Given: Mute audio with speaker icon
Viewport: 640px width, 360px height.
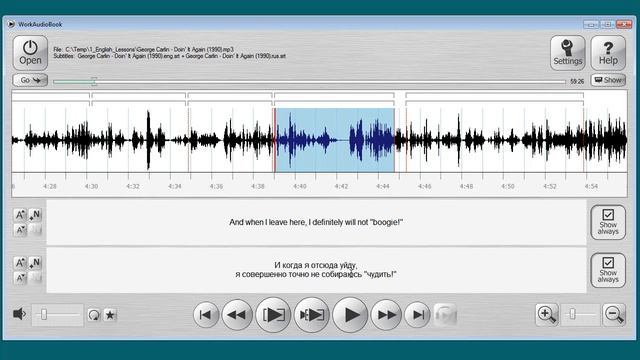Looking at the screenshot, I should pyautogui.click(x=20, y=314).
